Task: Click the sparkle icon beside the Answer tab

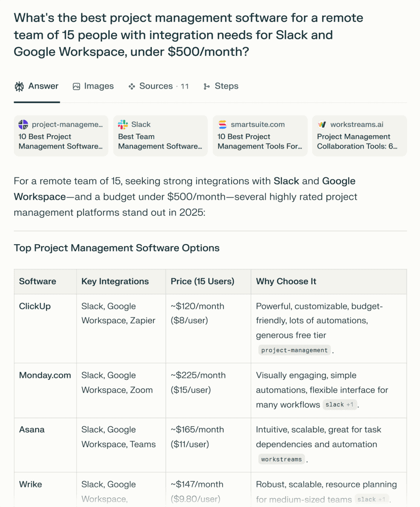Action: point(19,86)
